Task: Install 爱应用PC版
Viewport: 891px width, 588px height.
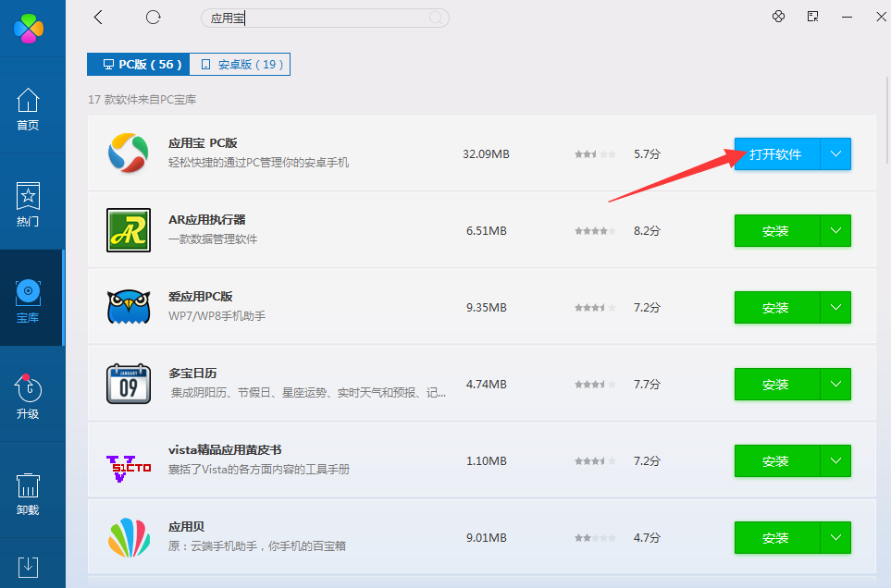Action: 776,308
